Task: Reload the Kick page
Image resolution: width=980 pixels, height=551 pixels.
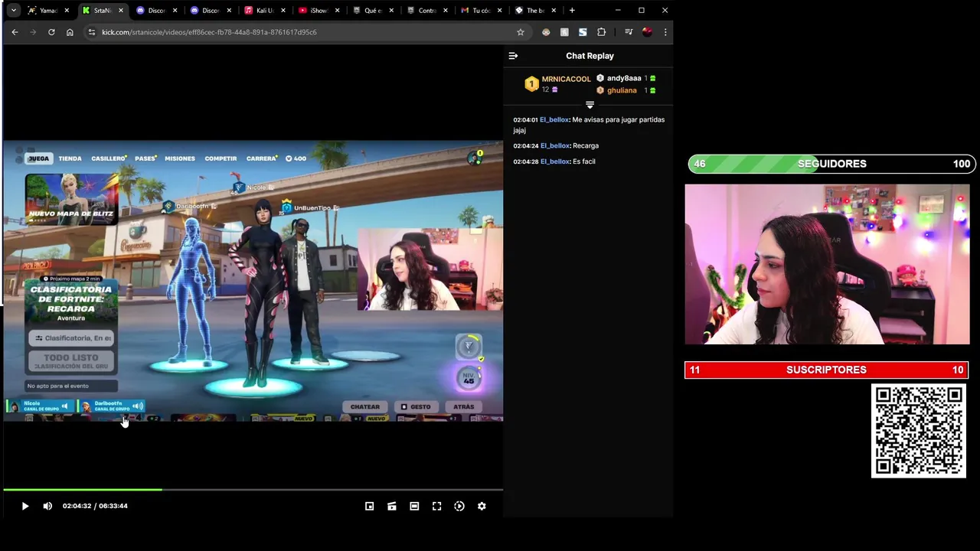Action: [51, 32]
